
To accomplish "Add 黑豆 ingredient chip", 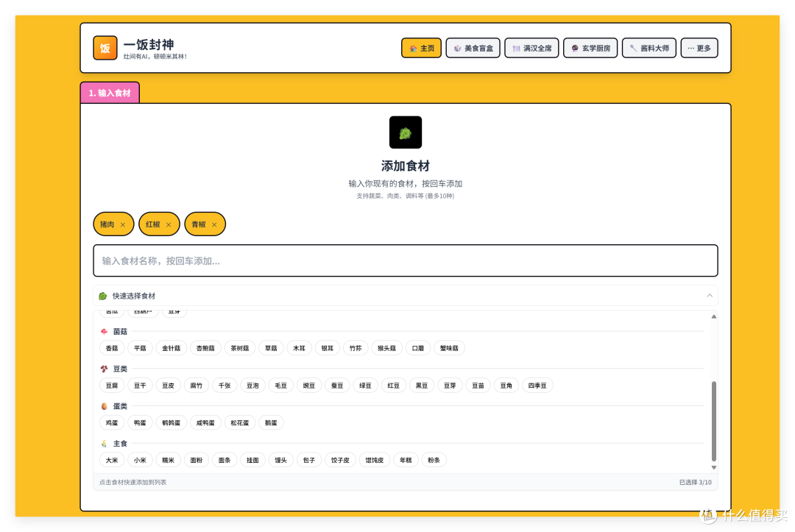I will click(x=421, y=386).
